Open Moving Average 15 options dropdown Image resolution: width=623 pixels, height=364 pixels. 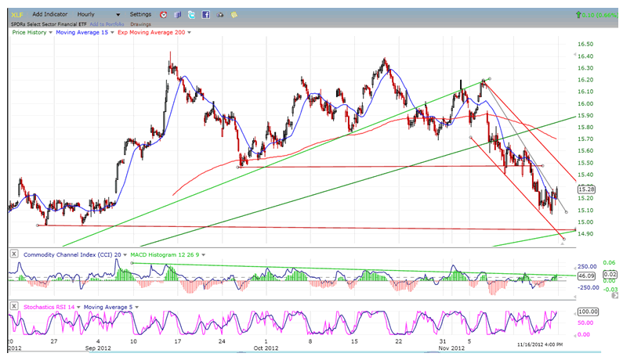coord(111,32)
